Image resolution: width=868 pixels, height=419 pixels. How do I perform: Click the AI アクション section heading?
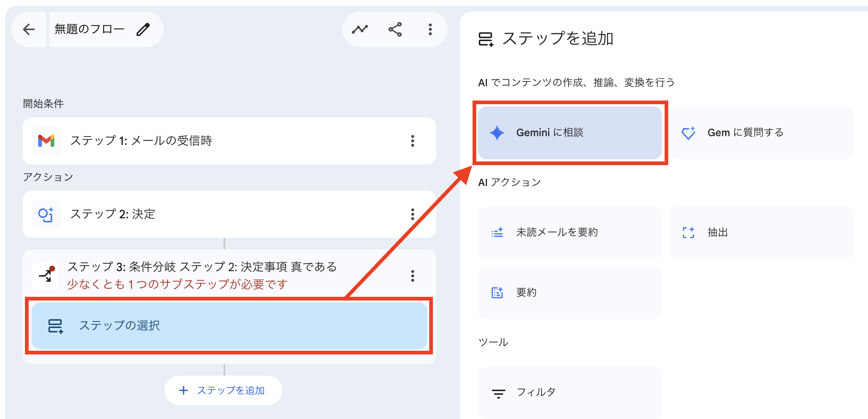510,182
